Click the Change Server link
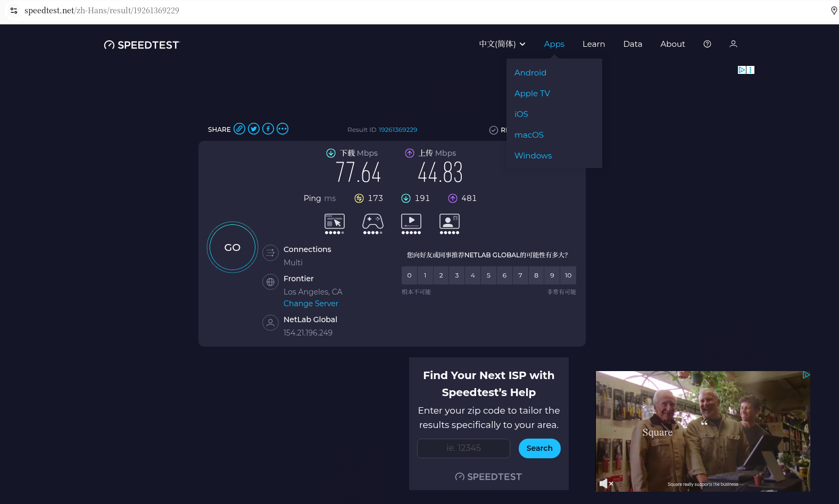Screen dimensions: 839x504 tap(311, 304)
